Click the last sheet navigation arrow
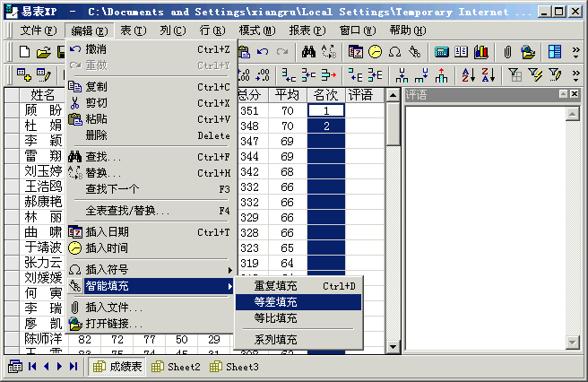 pos(73,367)
